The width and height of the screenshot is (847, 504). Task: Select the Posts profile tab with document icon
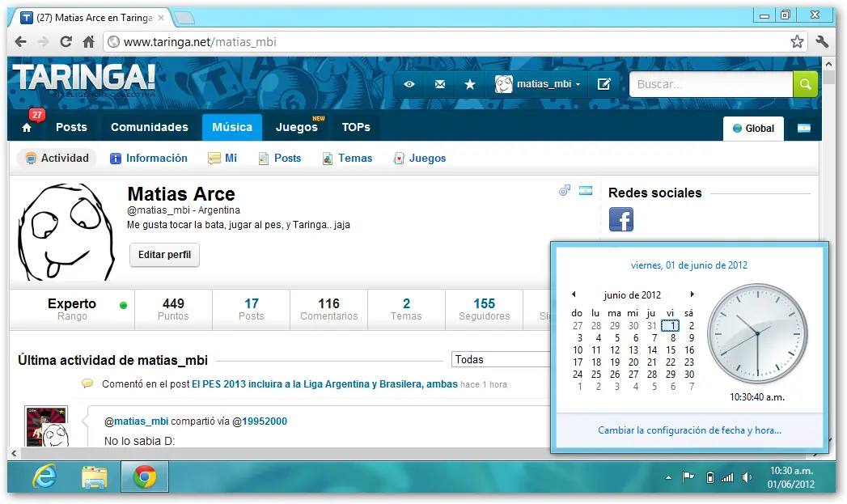click(x=280, y=159)
